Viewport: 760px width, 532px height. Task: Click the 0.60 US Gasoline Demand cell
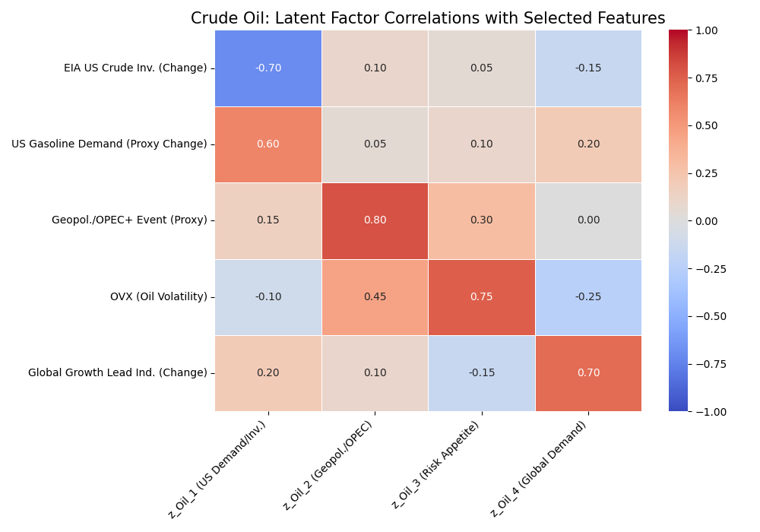click(268, 144)
